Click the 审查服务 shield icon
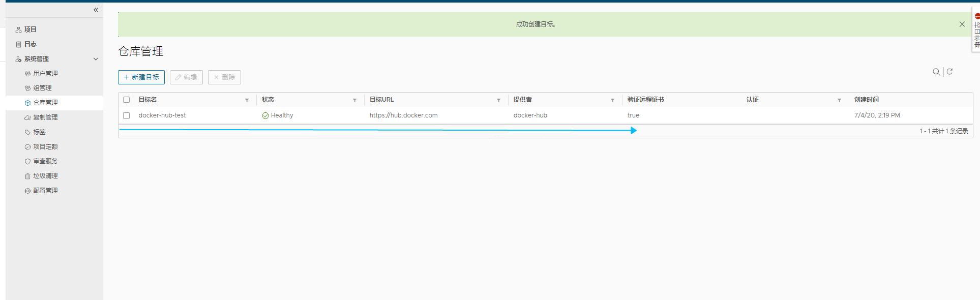 pyautogui.click(x=27, y=162)
